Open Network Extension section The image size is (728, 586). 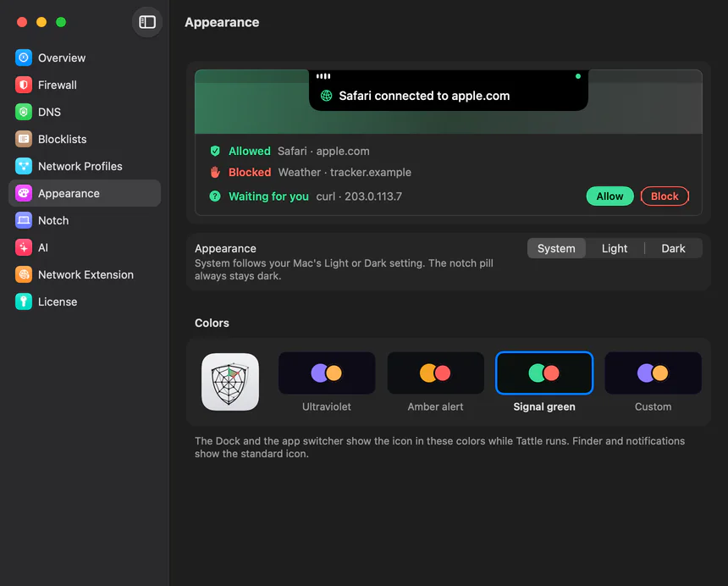click(x=85, y=274)
